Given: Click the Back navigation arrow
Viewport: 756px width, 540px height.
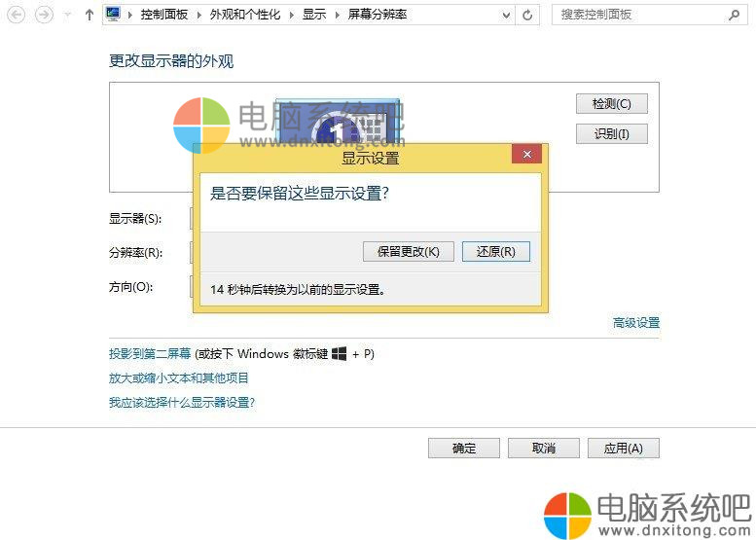Looking at the screenshot, I should pyautogui.click(x=17, y=15).
